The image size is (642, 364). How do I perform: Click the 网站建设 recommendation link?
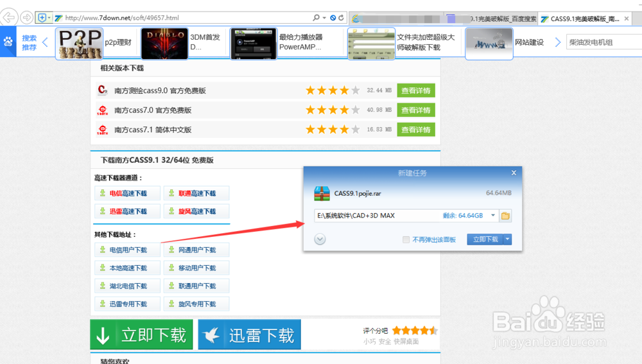tap(529, 42)
